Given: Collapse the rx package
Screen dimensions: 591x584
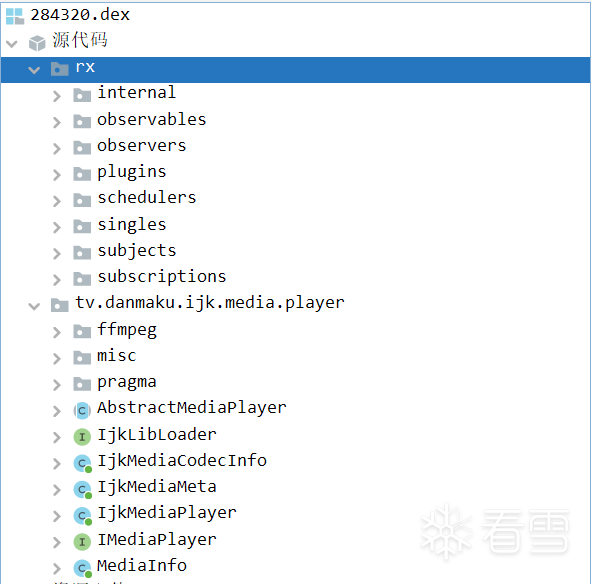Looking at the screenshot, I should [x=34, y=70].
